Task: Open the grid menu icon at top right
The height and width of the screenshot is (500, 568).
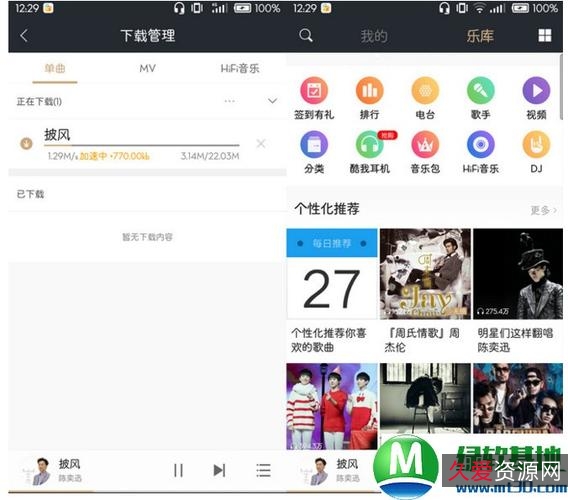Action: [x=545, y=36]
